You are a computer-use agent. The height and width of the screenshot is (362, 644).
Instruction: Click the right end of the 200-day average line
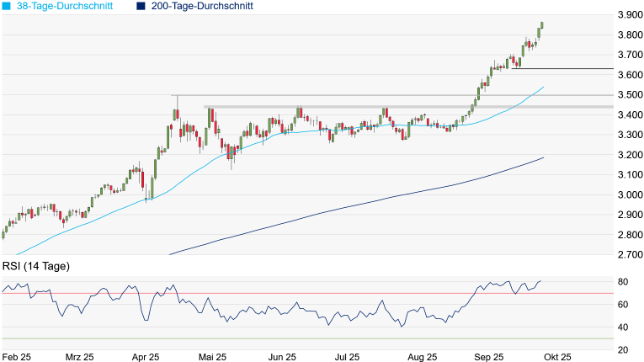(543, 157)
